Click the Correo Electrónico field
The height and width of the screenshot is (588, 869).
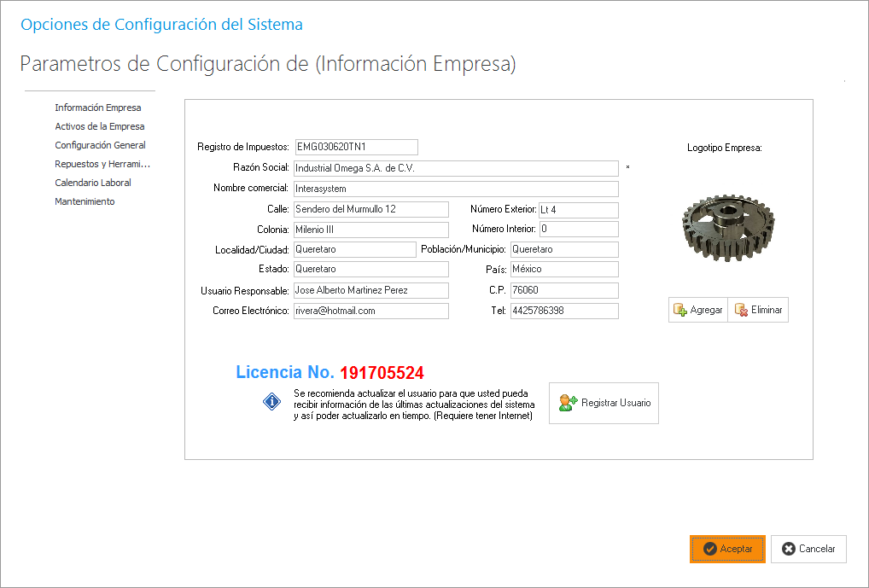(x=370, y=311)
